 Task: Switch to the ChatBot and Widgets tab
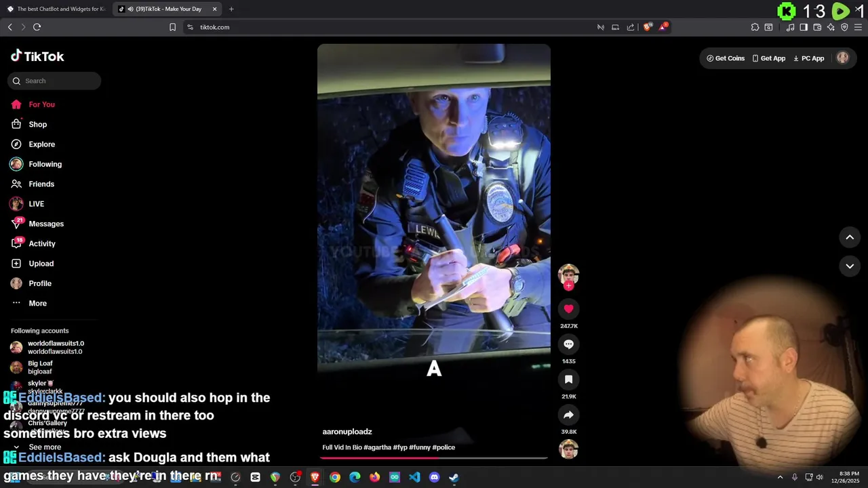click(x=56, y=9)
